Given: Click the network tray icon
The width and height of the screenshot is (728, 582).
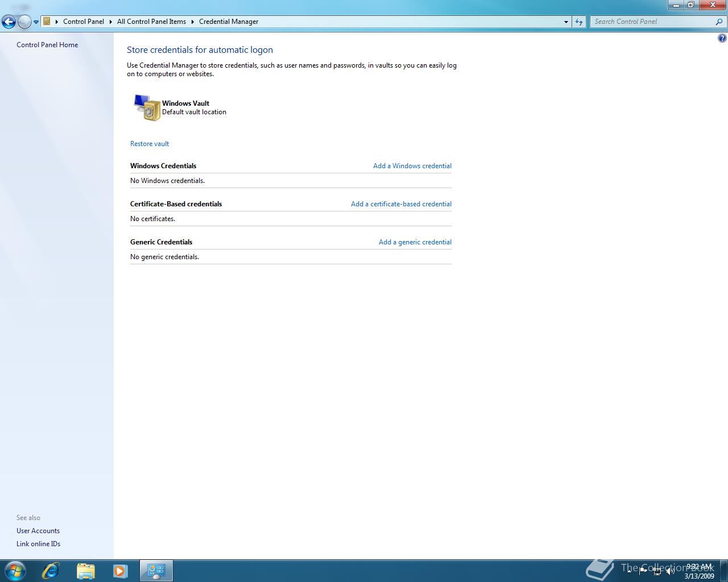Looking at the screenshot, I should (x=657, y=571).
